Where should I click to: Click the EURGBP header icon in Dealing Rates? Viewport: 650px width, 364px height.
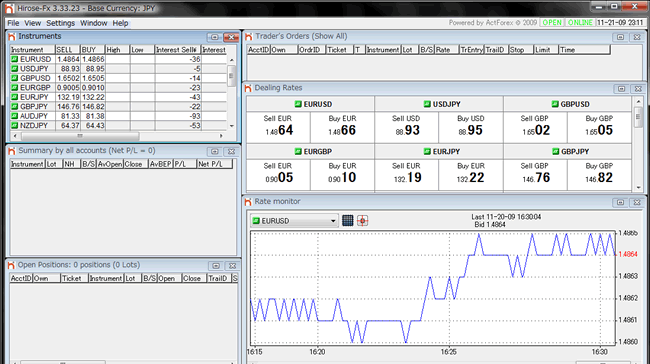click(x=298, y=151)
